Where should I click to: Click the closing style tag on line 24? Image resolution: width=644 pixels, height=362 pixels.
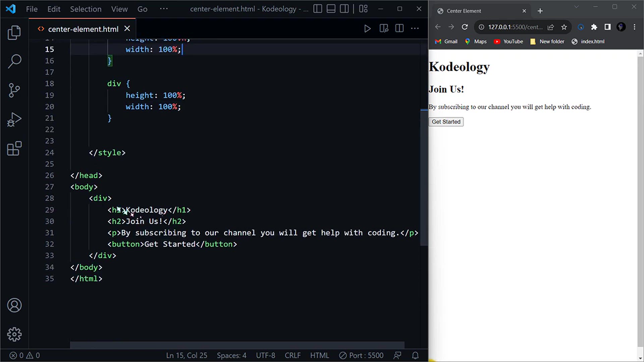coord(107,153)
